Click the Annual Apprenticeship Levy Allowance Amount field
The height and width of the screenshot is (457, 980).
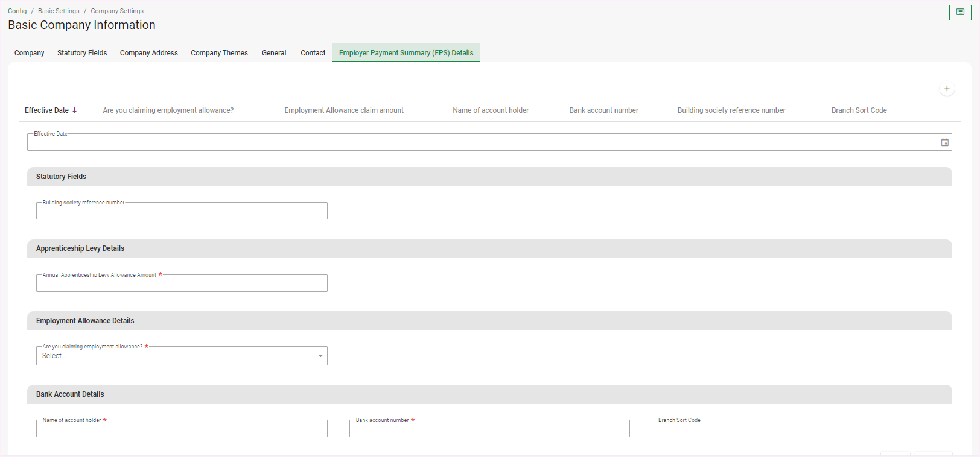[x=182, y=283]
